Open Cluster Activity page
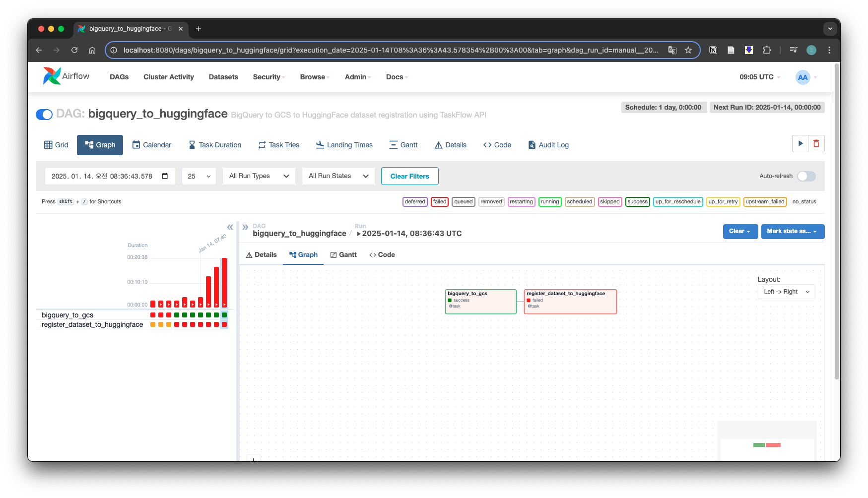The image size is (868, 498). point(169,77)
